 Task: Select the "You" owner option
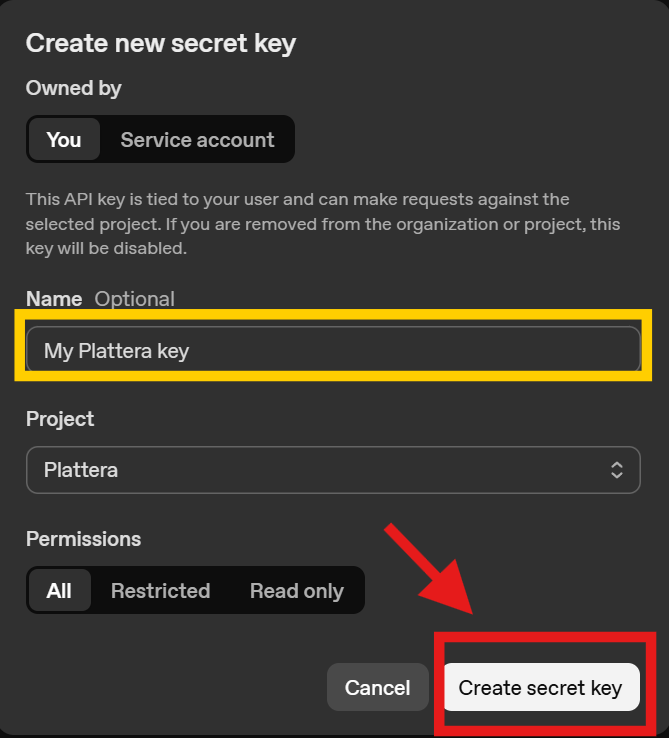(x=63, y=140)
